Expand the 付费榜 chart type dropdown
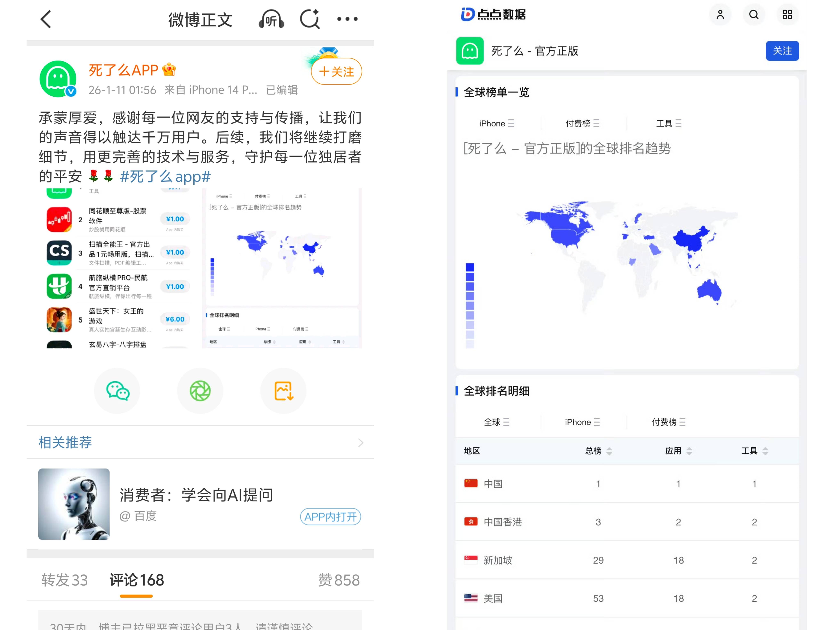 (x=582, y=123)
